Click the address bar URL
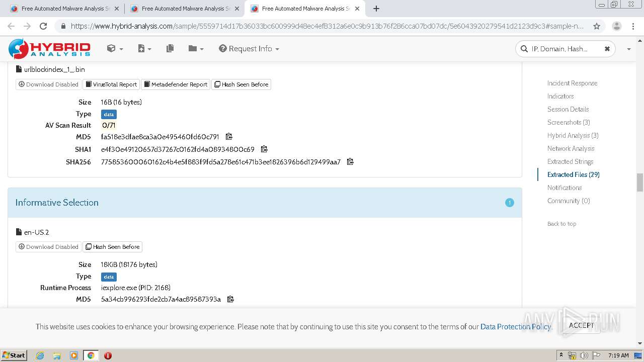The image size is (644, 362). coord(327,26)
